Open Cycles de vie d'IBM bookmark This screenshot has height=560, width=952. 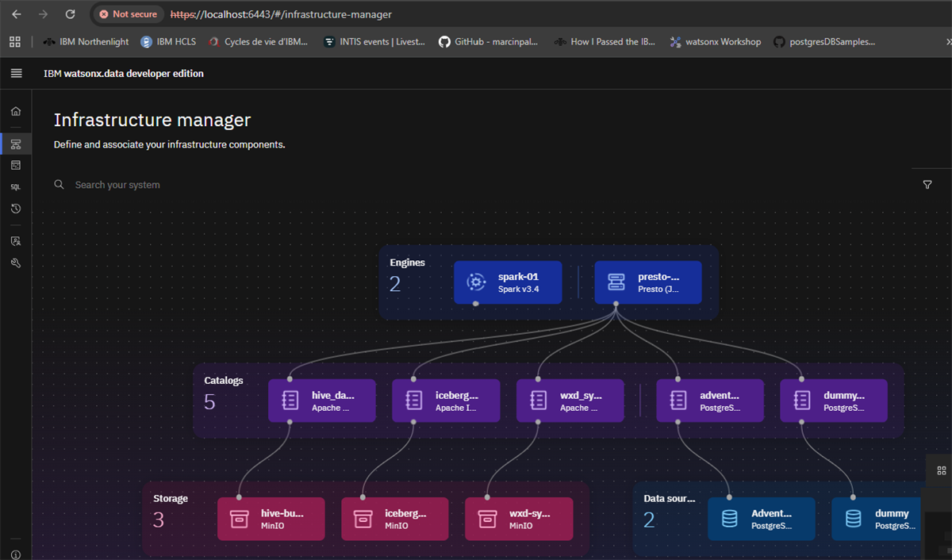tap(258, 42)
